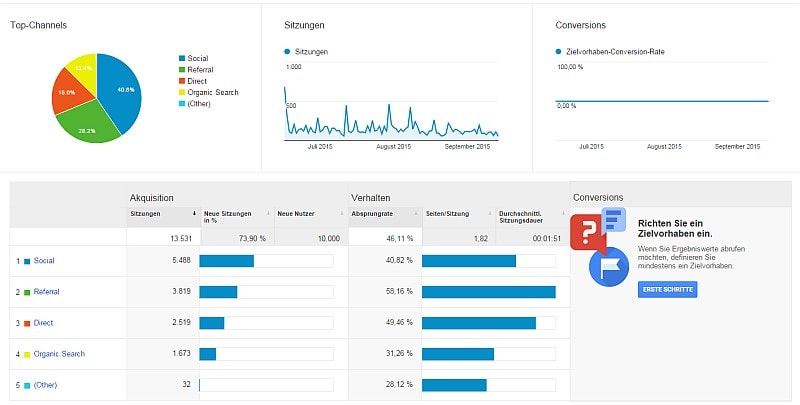Image resolution: width=800 pixels, height=405 pixels.
Task: Open the Organic Search channel link
Action: (x=58, y=354)
